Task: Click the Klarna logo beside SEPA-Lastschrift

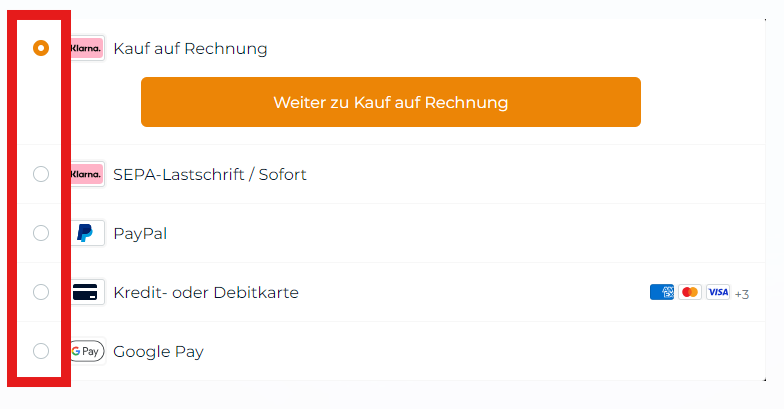Action: (86, 174)
